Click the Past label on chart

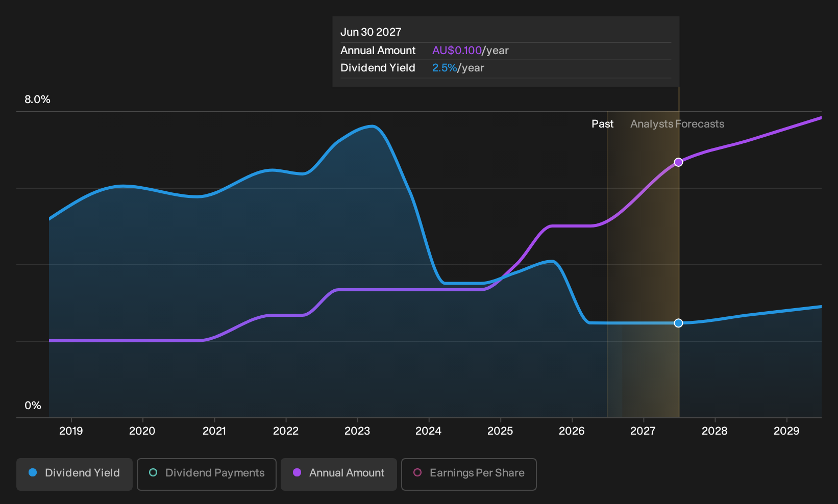603,124
